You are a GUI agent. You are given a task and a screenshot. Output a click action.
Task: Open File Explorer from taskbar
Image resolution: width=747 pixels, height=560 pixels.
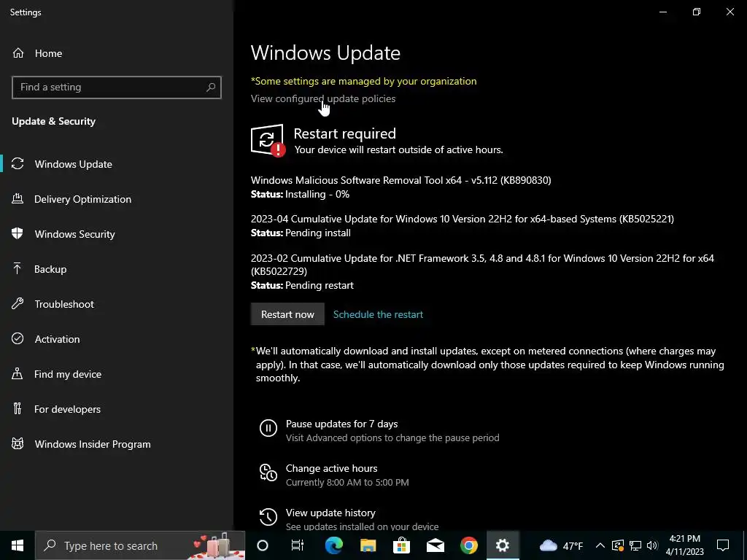coord(368,545)
